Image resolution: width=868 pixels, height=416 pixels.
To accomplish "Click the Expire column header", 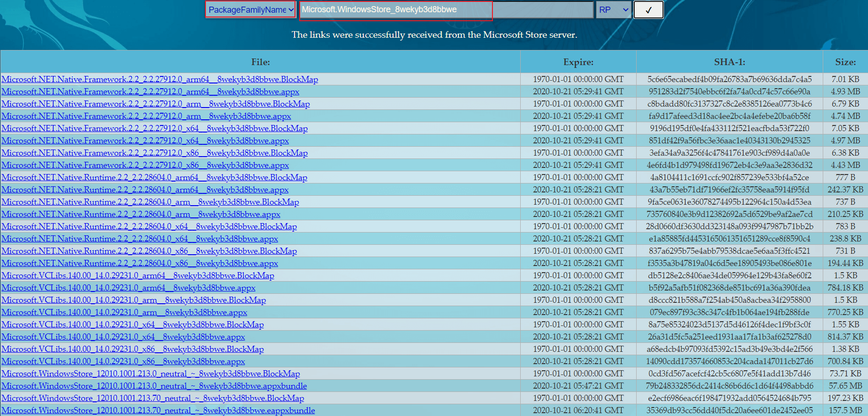I will coord(578,62).
